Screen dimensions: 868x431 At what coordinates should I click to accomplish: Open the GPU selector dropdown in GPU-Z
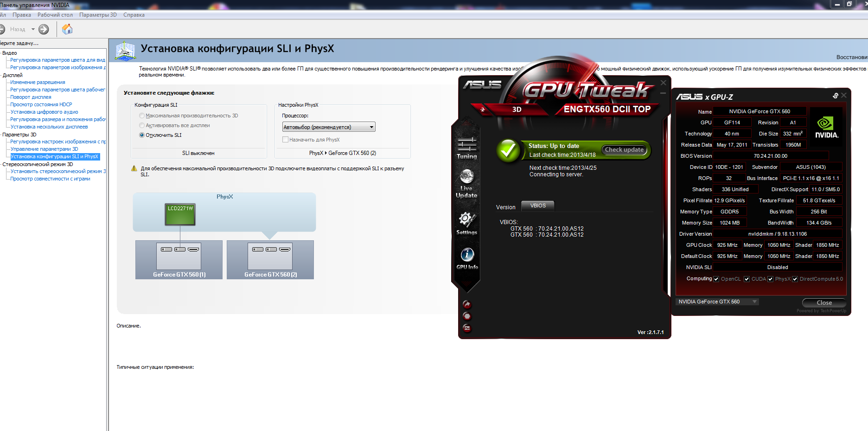point(717,302)
